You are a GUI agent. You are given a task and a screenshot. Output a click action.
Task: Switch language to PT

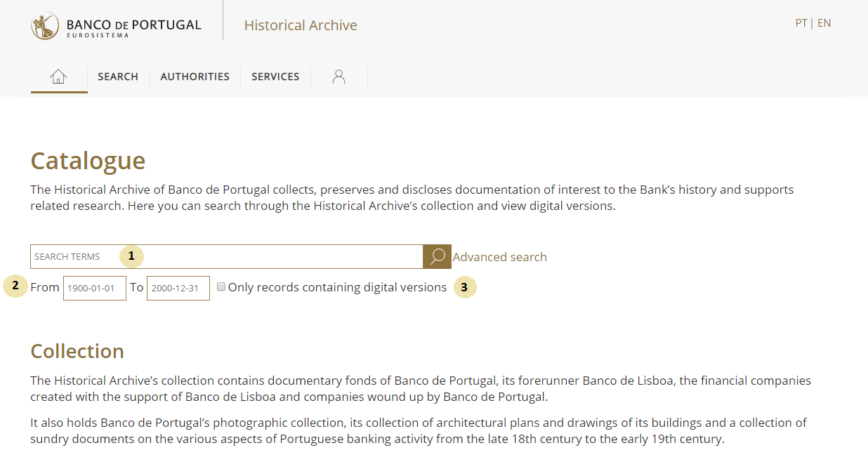coord(801,23)
